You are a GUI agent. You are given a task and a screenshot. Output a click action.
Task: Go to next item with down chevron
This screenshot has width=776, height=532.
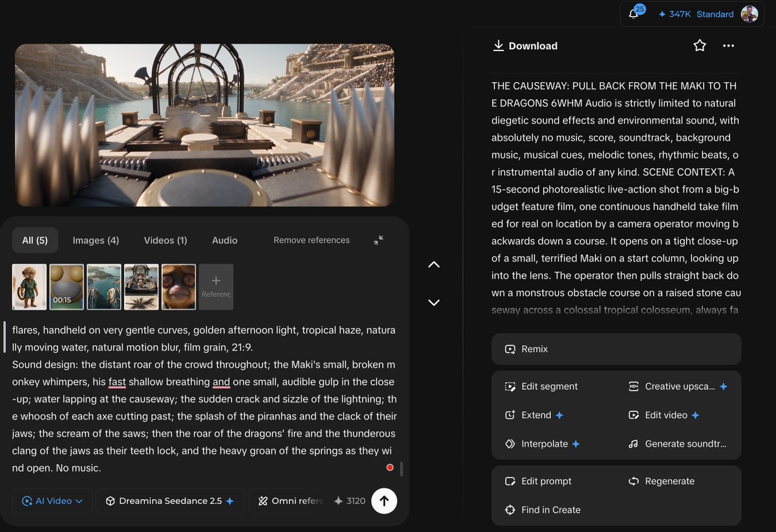pos(434,303)
